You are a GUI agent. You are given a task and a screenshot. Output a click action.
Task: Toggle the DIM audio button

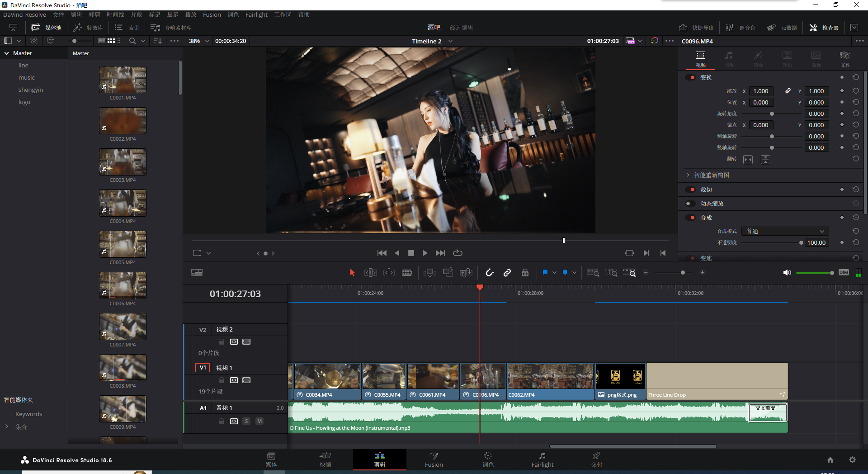click(844, 272)
